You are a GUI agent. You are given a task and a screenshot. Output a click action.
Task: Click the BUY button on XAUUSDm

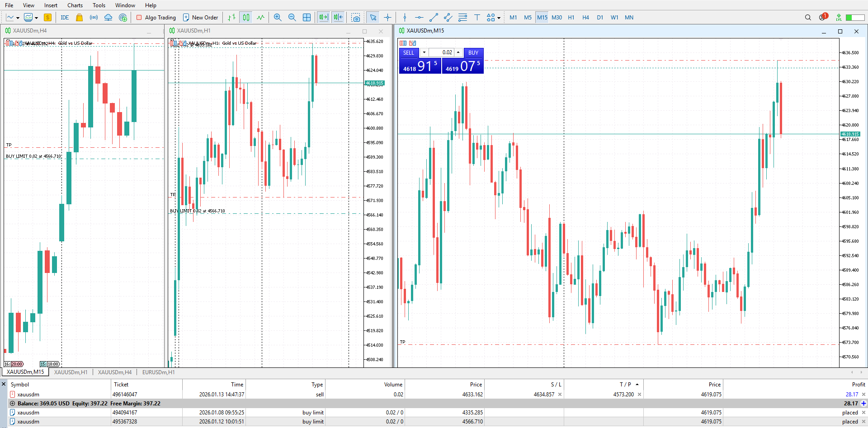coord(473,52)
